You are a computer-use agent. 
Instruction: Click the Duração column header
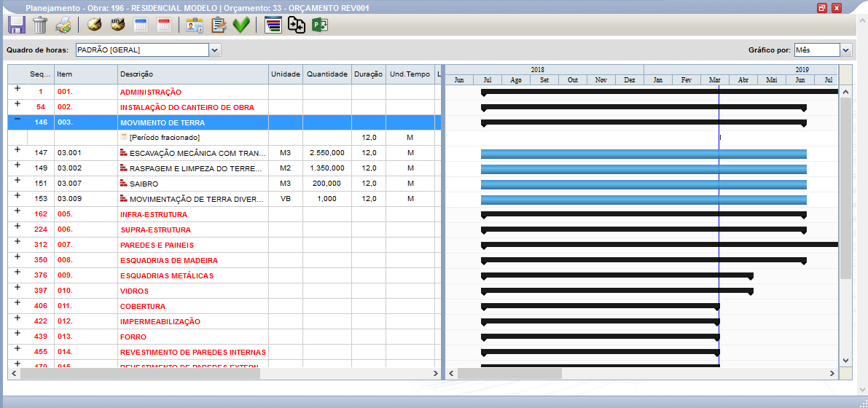369,74
